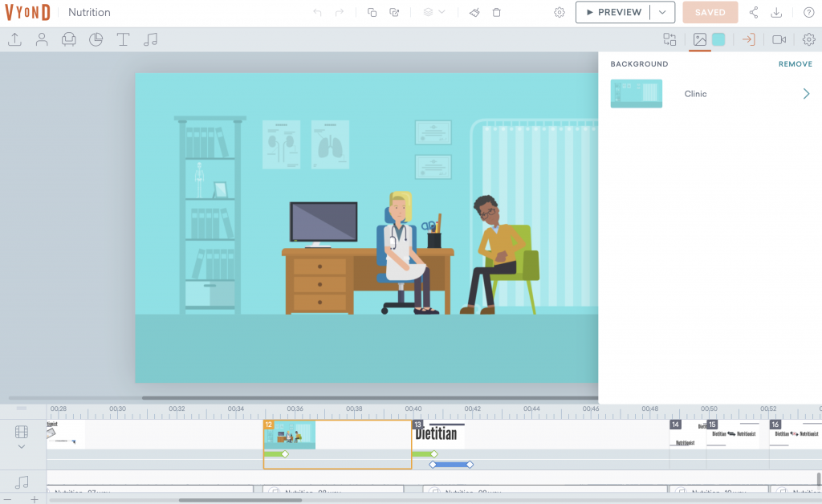Expand the Clinic background details
822x504 pixels.
click(807, 93)
